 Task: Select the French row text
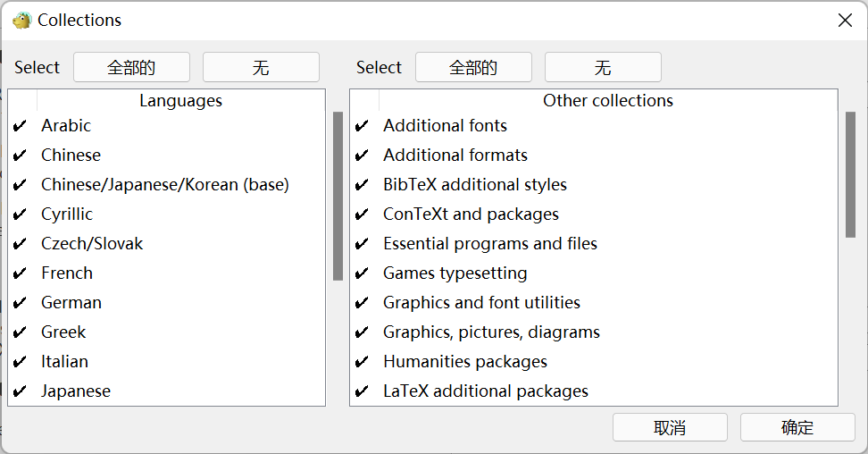click(x=67, y=273)
